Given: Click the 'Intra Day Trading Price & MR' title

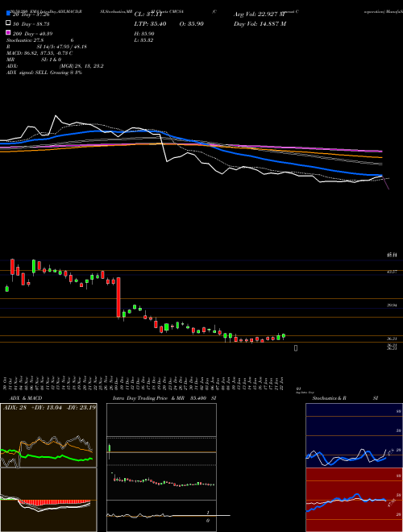Looking at the screenshot, I should click(x=164, y=398).
